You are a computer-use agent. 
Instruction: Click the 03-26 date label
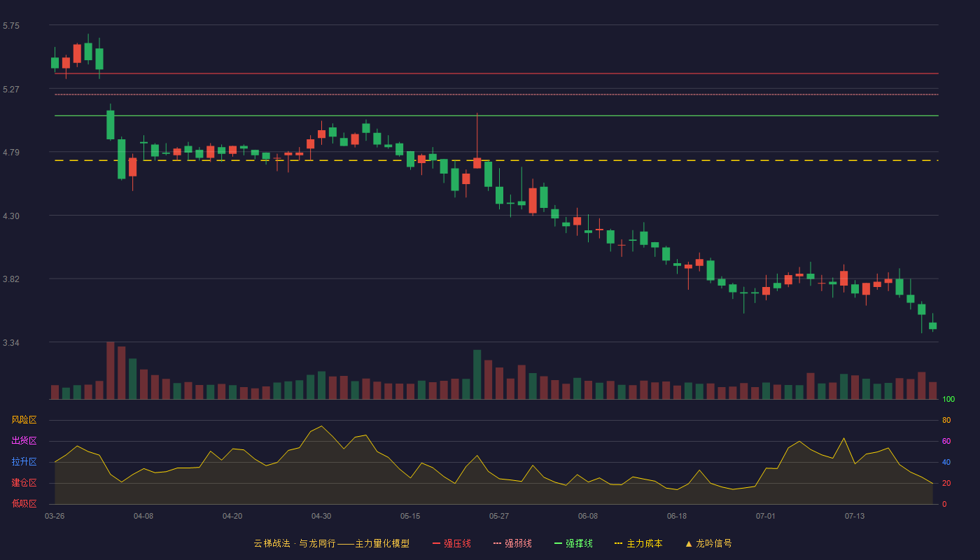55,516
